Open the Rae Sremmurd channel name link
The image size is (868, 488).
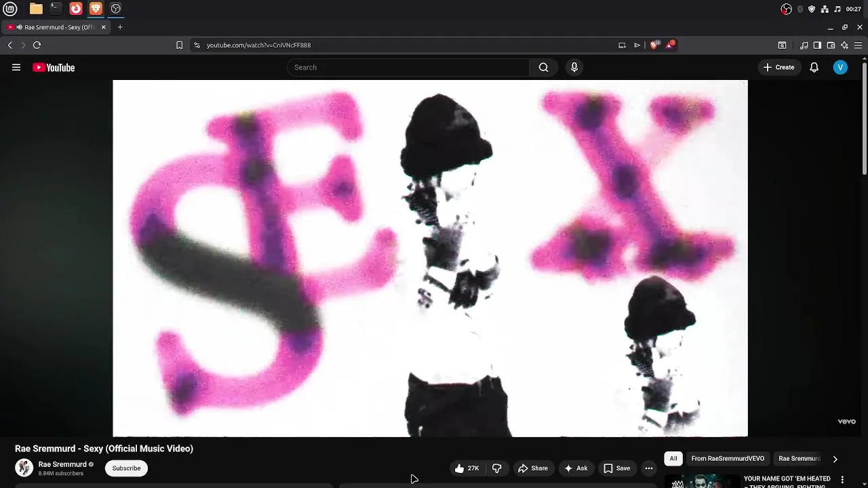[x=62, y=464]
